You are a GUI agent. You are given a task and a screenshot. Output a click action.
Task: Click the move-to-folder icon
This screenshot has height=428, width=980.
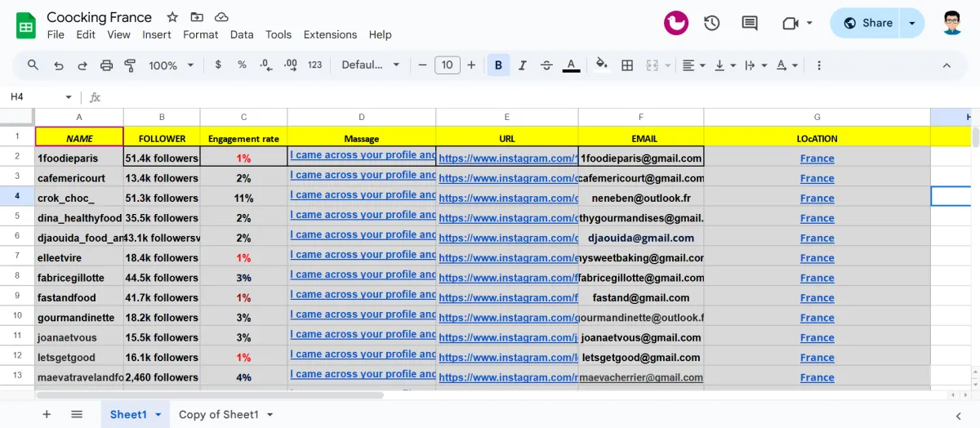tap(197, 17)
